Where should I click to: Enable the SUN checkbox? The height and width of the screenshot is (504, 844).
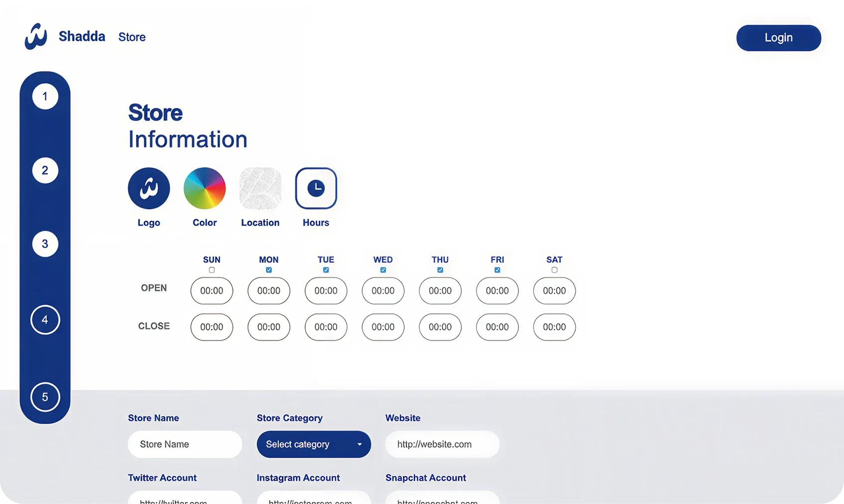pos(212,270)
